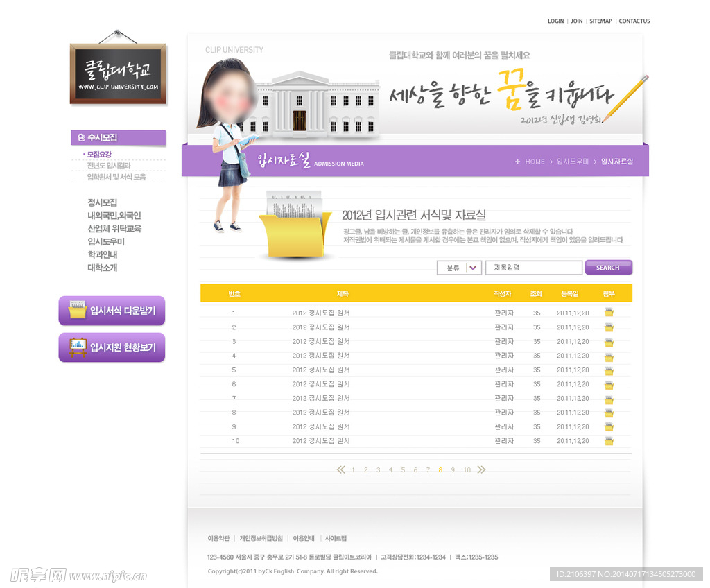Screen dimensions: 710x588
Task: Open row 1 title 2012 정시모집 원서
Action: click(321, 313)
